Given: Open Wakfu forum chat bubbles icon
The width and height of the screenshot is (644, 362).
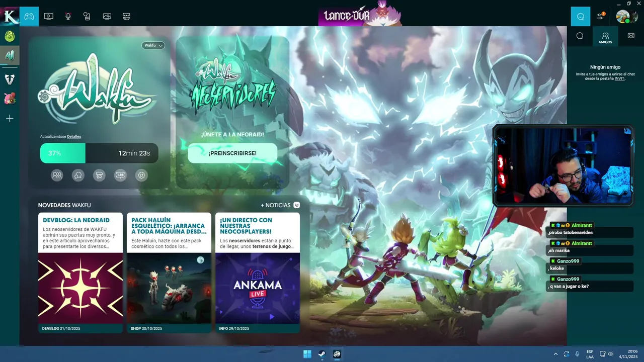Looking at the screenshot, I should [x=78, y=175].
